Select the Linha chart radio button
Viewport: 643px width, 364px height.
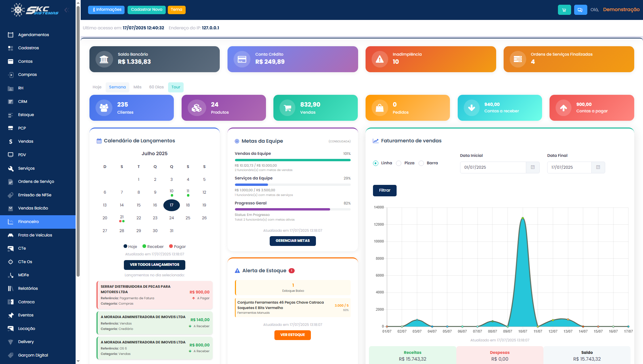point(376,163)
